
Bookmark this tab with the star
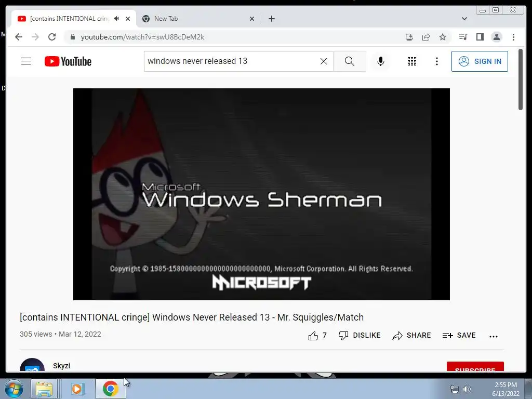pos(443,37)
